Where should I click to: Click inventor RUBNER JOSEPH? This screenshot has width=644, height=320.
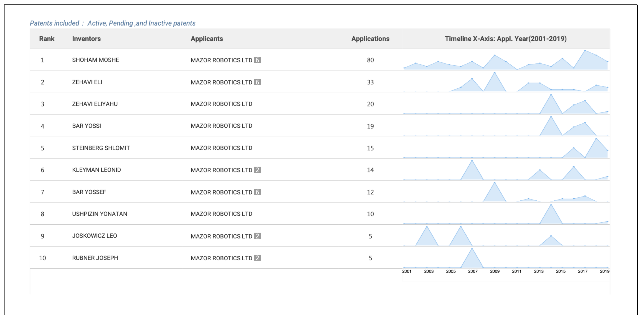tap(95, 258)
